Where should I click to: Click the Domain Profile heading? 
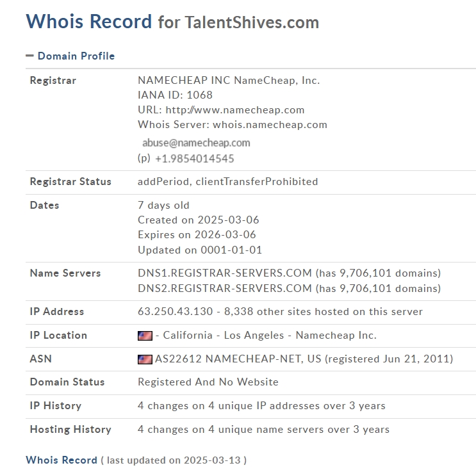[76, 56]
